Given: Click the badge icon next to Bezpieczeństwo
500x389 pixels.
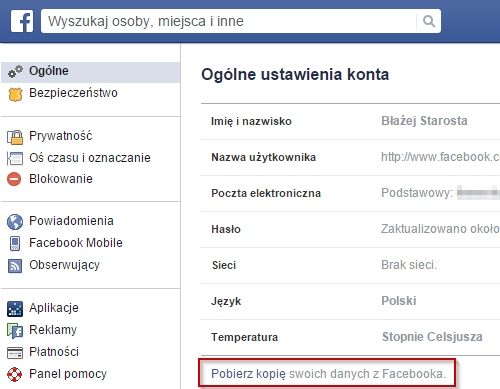Looking at the screenshot, I should tap(15, 94).
